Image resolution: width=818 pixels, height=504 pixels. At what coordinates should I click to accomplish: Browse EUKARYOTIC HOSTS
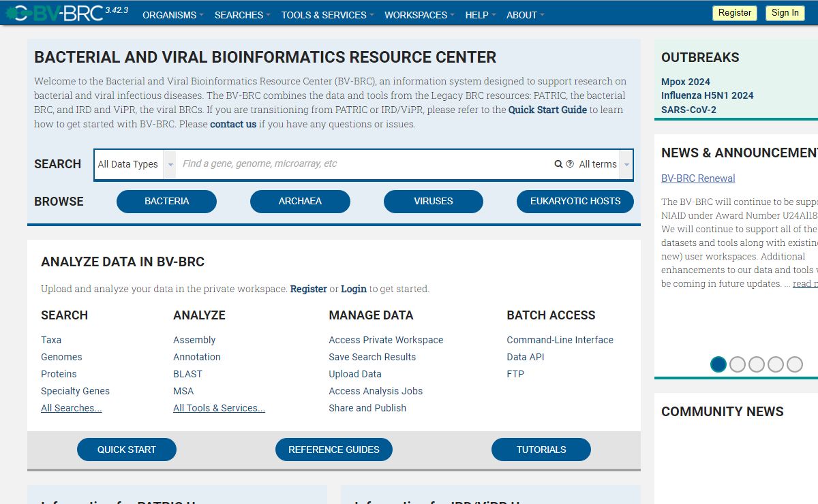point(575,202)
